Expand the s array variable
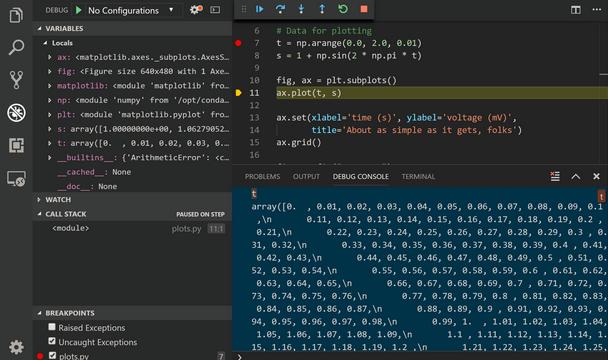This screenshot has width=608, height=360. click(50, 129)
